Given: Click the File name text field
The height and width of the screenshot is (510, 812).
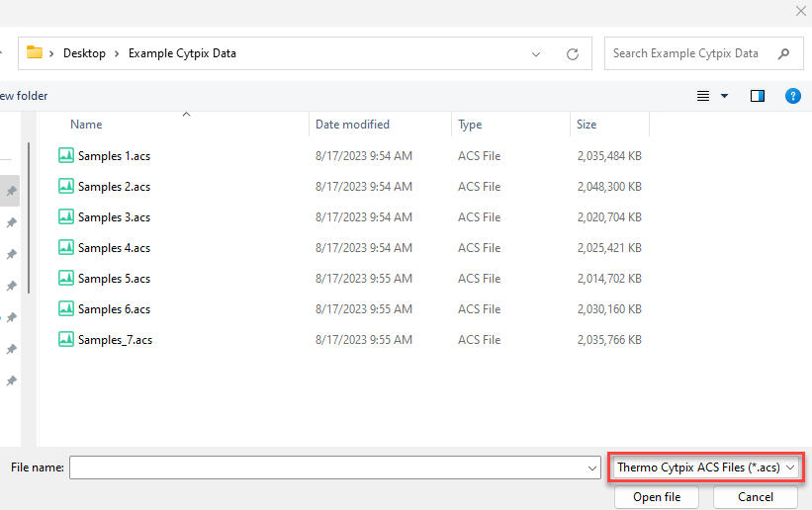Looking at the screenshot, I should [326, 467].
